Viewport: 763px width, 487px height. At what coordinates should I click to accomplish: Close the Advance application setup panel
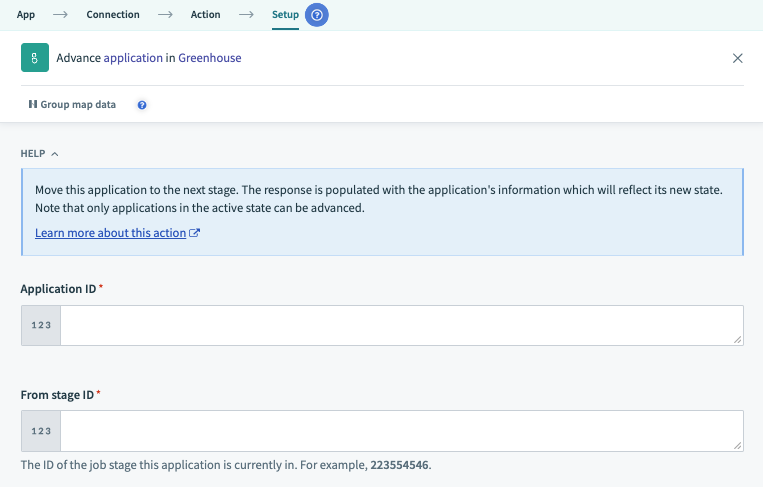point(738,58)
